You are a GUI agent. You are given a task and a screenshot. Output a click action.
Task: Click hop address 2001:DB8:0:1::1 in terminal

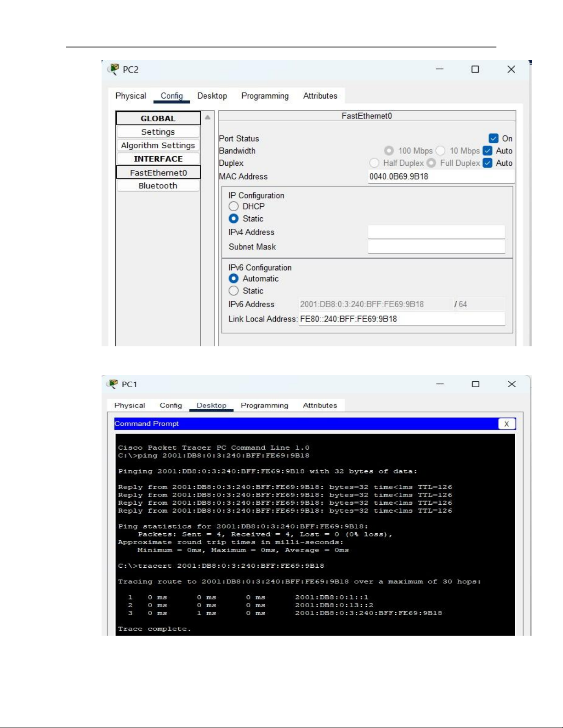pos(331,598)
